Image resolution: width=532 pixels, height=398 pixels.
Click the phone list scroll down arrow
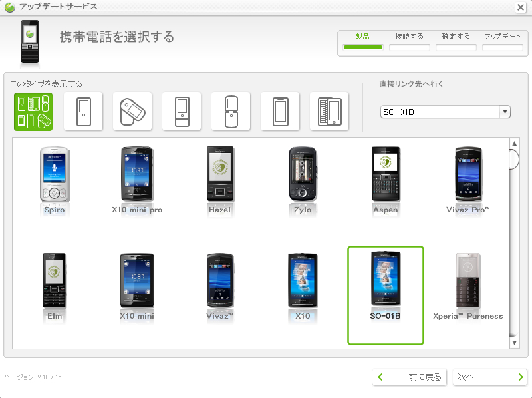coord(514,343)
